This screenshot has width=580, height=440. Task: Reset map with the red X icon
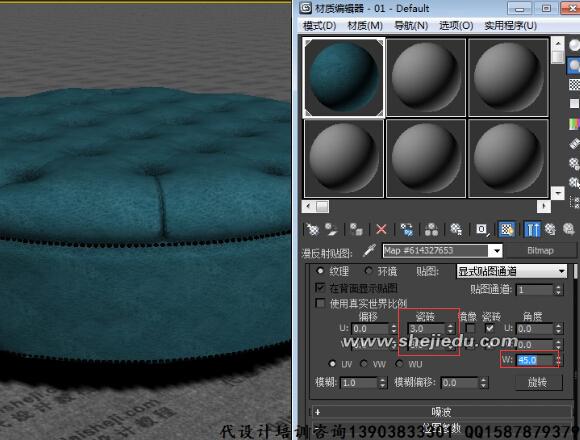[381, 230]
